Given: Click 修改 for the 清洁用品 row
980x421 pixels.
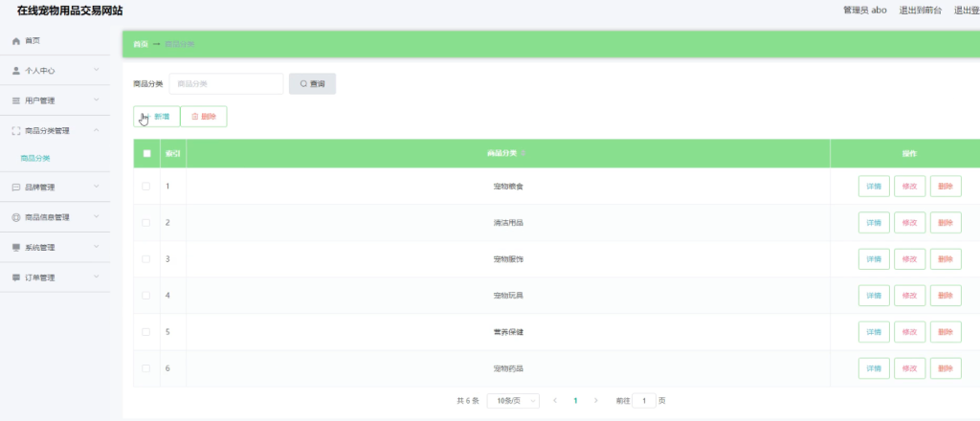Looking at the screenshot, I should [x=909, y=223].
